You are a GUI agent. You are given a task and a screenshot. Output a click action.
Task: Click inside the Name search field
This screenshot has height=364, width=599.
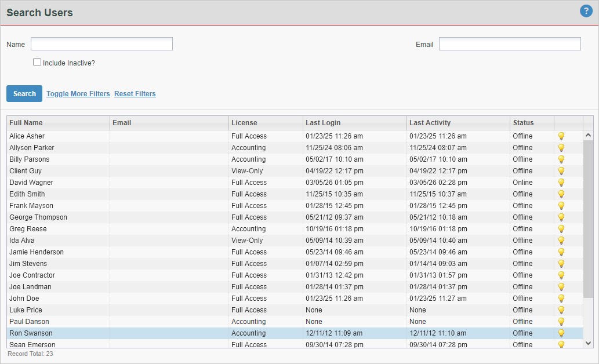coord(101,44)
